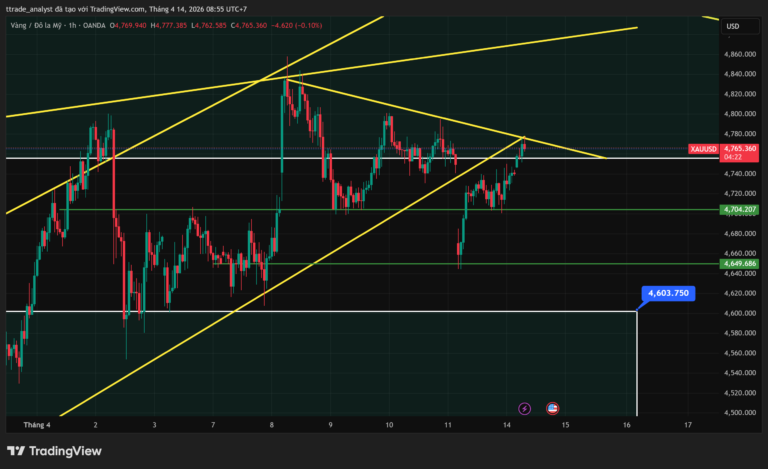Viewport: 768px width, 469px height.
Task: Click the 4,740.000 price axis label
Action: click(740, 174)
